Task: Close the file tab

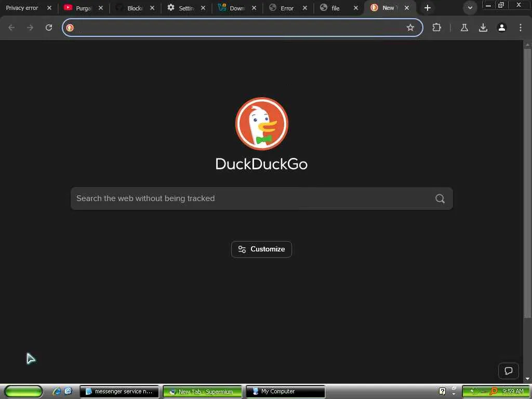Action: (x=355, y=8)
